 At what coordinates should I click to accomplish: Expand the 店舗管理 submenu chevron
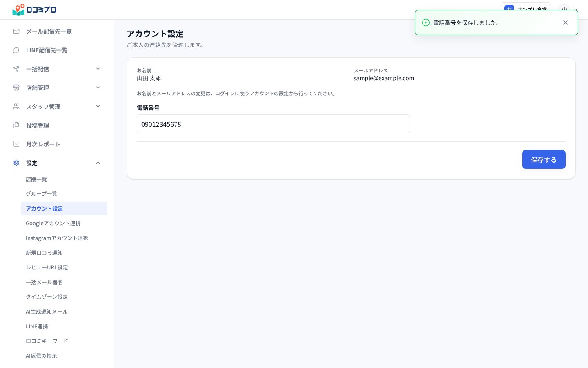[98, 88]
